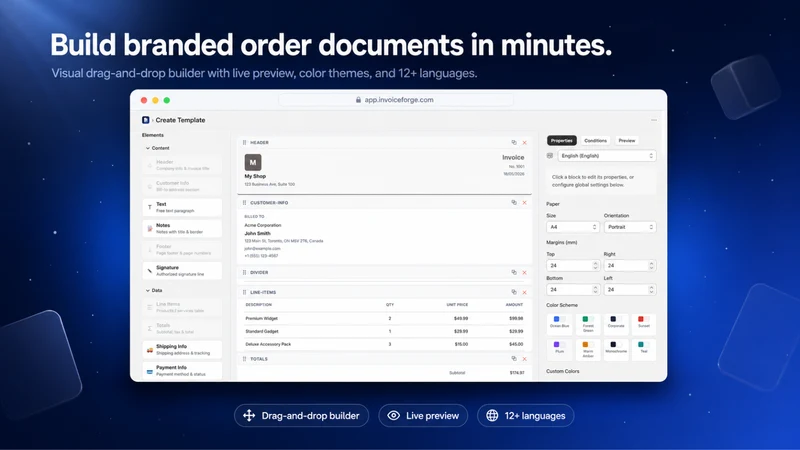Click the app.invoiceforge.com address bar
The image size is (800, 450).
click(x=396, y=100)
